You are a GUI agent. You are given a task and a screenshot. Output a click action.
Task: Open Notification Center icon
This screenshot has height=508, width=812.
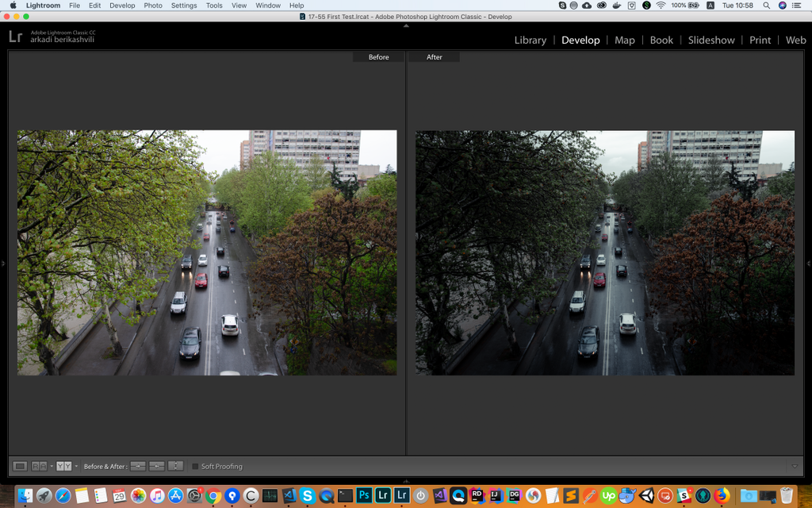pyautogui.click(x=797, y=6)
